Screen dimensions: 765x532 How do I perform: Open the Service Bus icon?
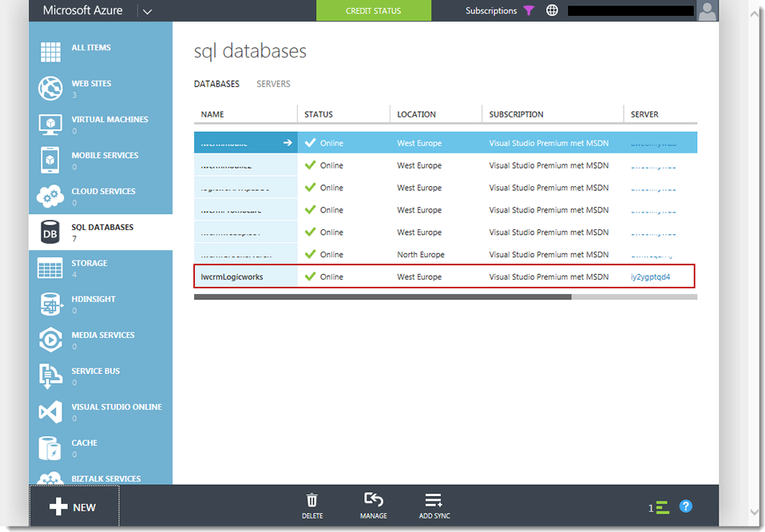point(51,375)
